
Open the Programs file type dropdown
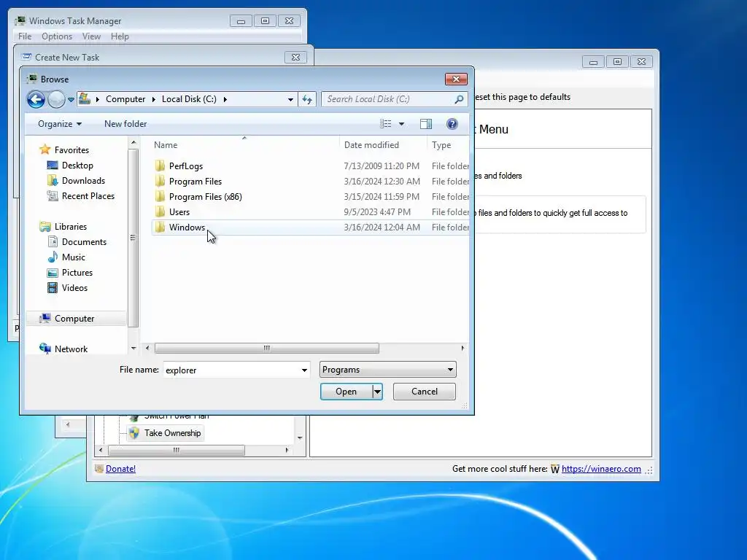coord(388,370)
